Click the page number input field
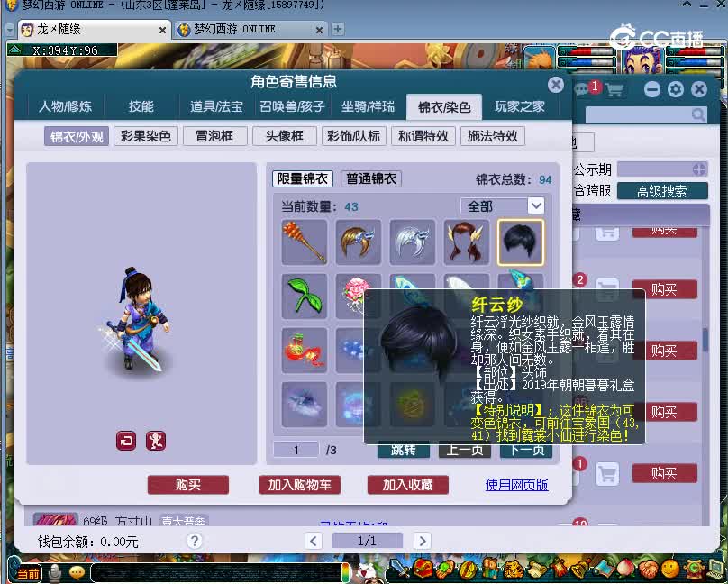Screen dimensions: 728x584 point(296,450)
